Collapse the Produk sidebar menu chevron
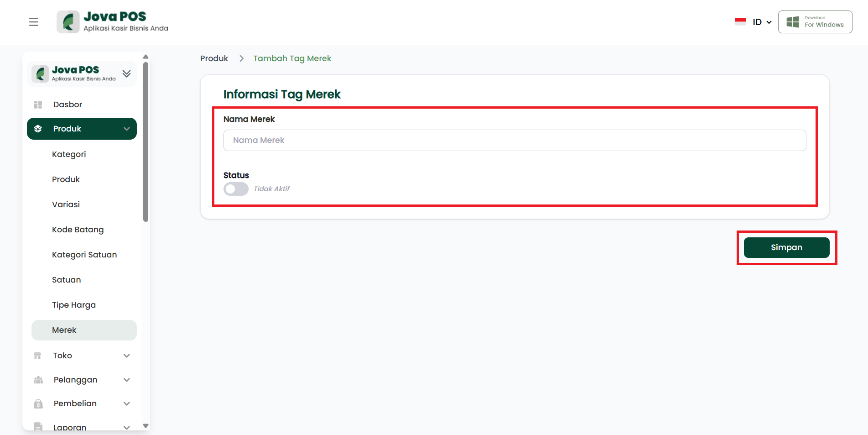Screen dimensions: 868x435 pos(127,129)
